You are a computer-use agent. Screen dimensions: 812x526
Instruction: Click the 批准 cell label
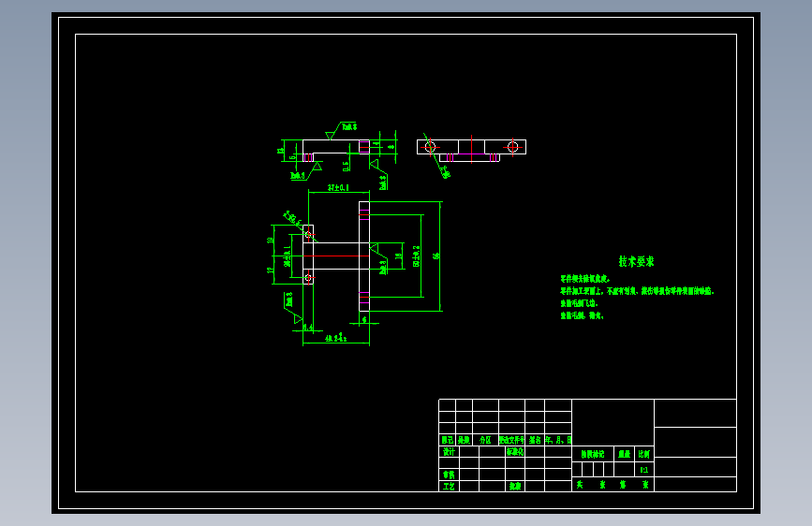point(515,487)
